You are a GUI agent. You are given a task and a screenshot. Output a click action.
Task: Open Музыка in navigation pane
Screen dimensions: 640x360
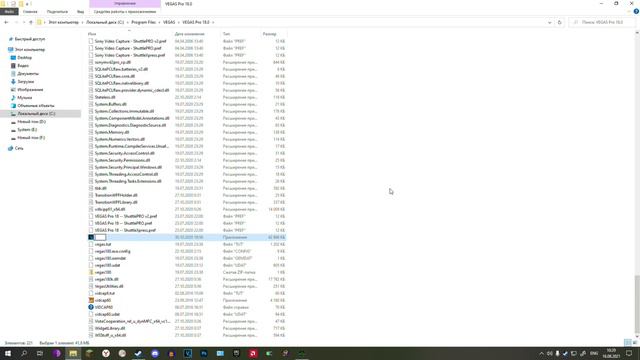point(24,98)
